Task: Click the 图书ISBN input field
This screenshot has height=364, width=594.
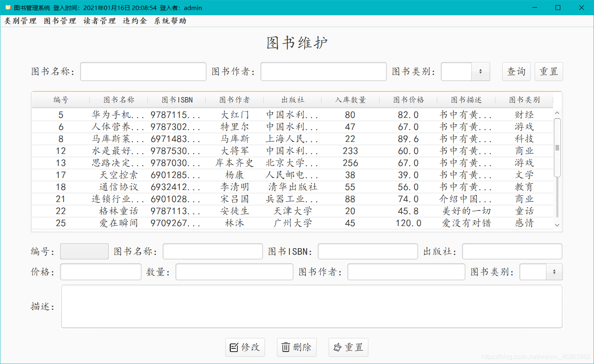Action: (368, 251)
